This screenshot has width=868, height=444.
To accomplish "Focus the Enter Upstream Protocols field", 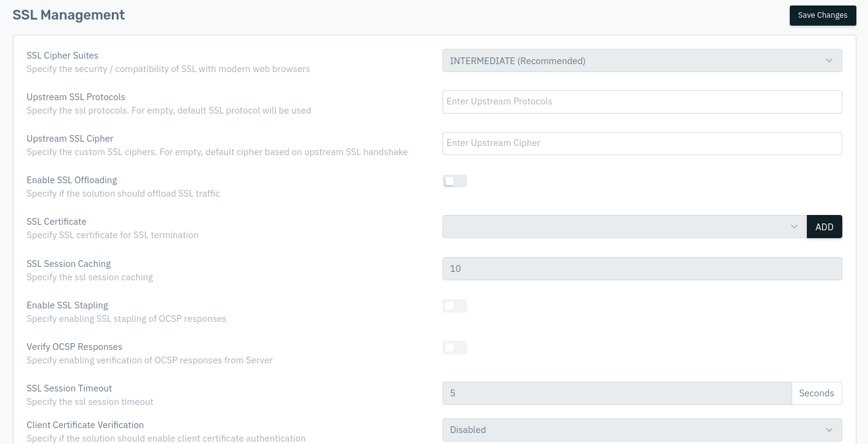I will [x=642, y=102].
